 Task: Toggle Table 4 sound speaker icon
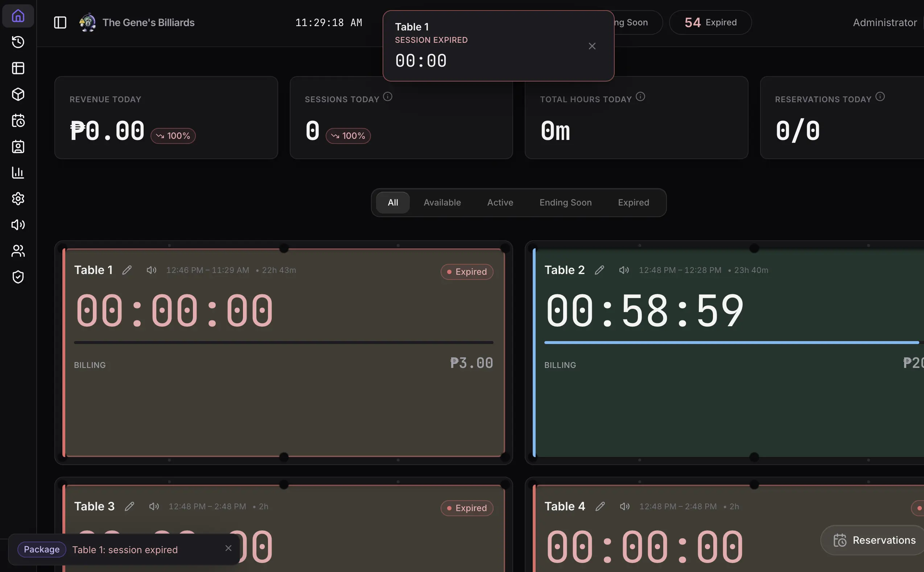tap(625, 506)
